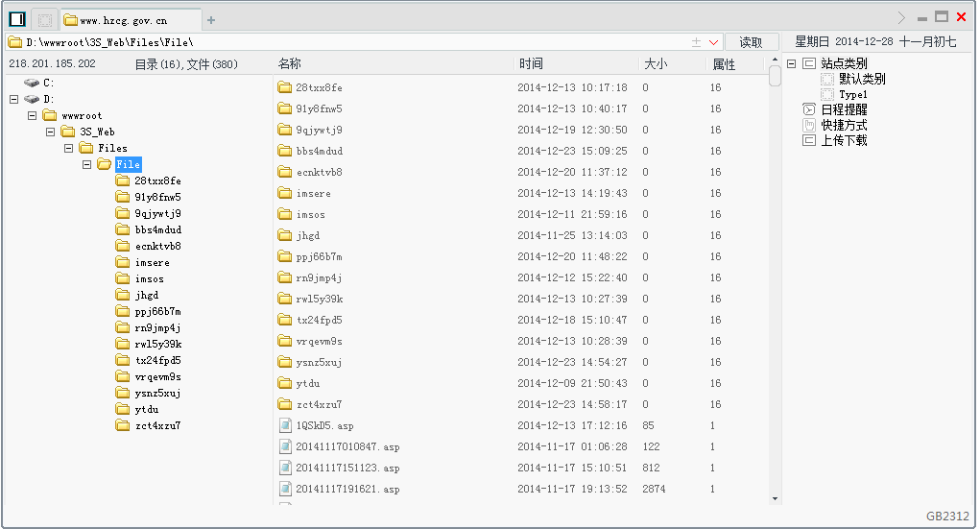Click the right chevron arrow near the window controls
Image resolution: width=980 pixels, height=529 pixels.
901,17
